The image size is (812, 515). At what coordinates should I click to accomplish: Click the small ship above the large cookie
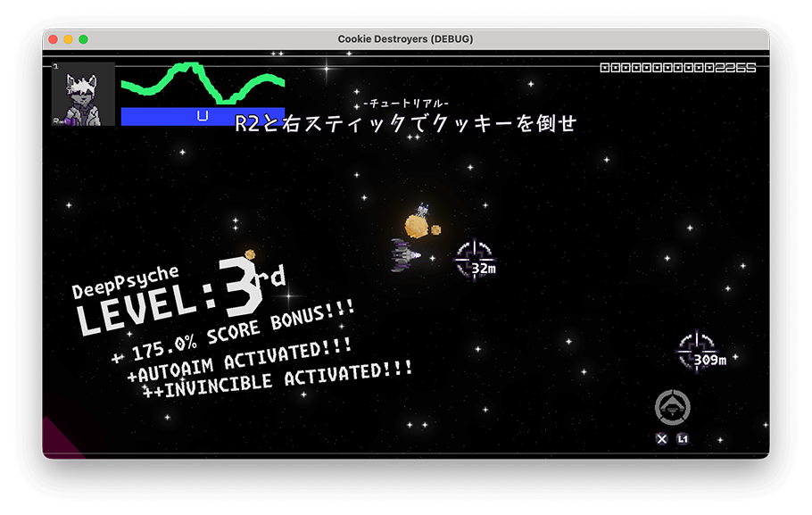click(423, 211)
